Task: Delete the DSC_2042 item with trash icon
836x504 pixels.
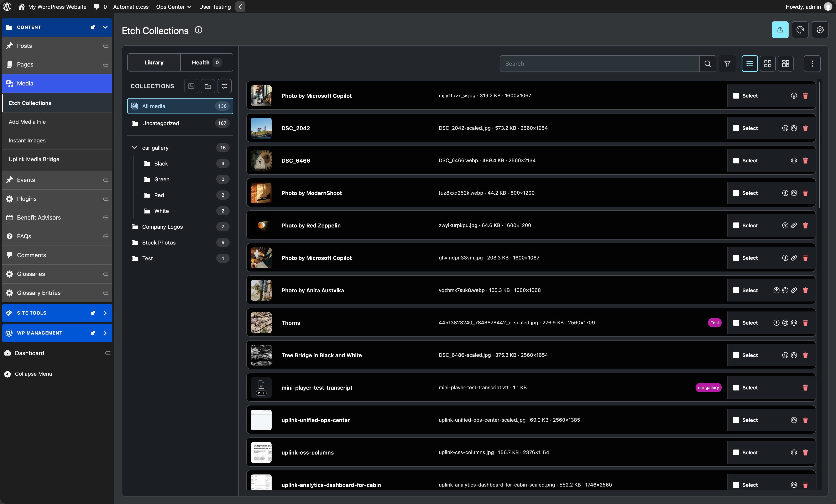Action: click(805, 128)
